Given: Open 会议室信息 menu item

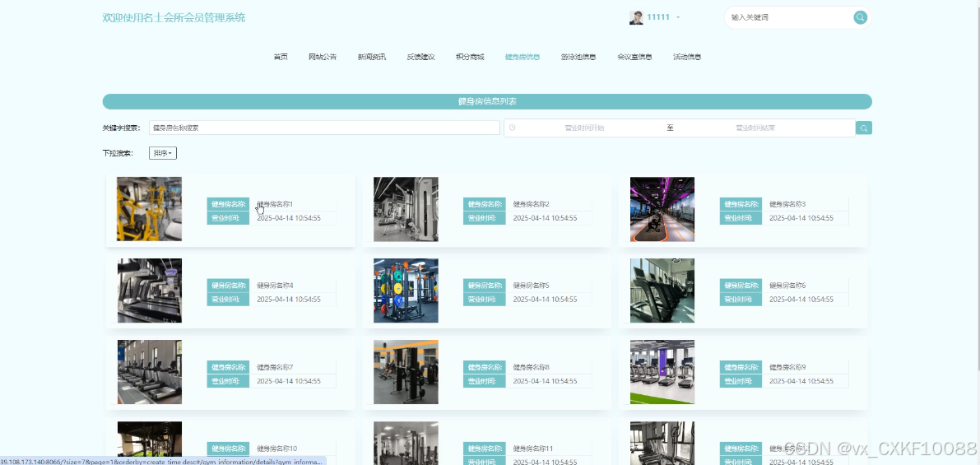Looking at the screenshot, I should point(634,57).
